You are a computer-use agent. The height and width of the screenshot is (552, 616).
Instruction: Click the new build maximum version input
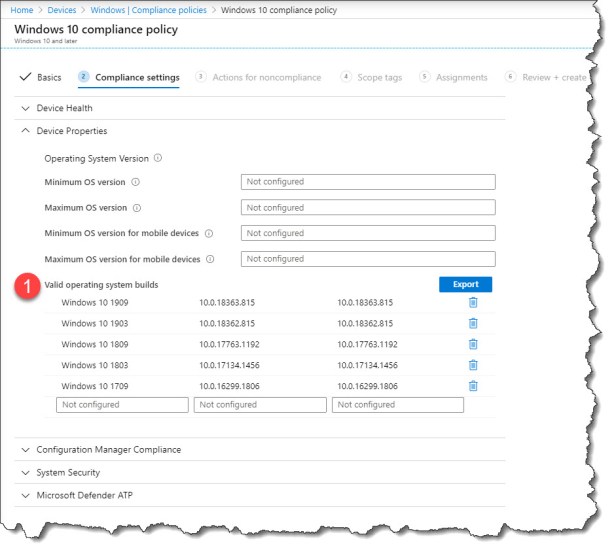398,405
